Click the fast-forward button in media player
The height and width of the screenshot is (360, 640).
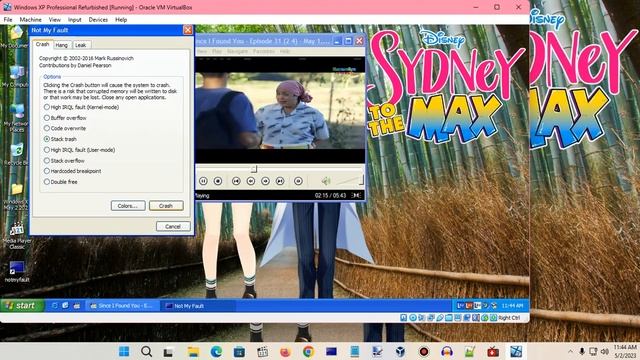pos(265,181)
